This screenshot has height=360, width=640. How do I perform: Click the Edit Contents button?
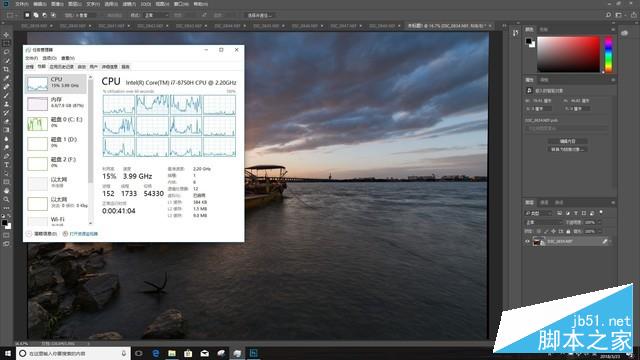567,141
